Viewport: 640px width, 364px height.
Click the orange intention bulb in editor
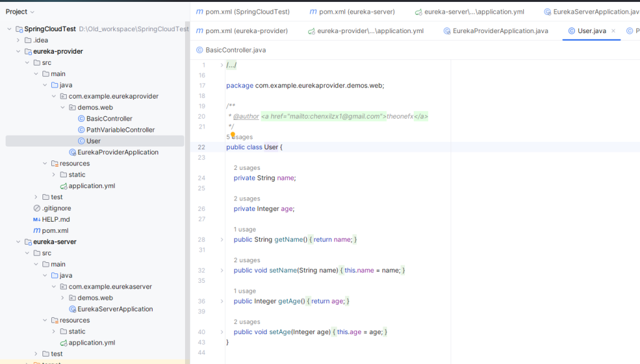click(232, 134)
